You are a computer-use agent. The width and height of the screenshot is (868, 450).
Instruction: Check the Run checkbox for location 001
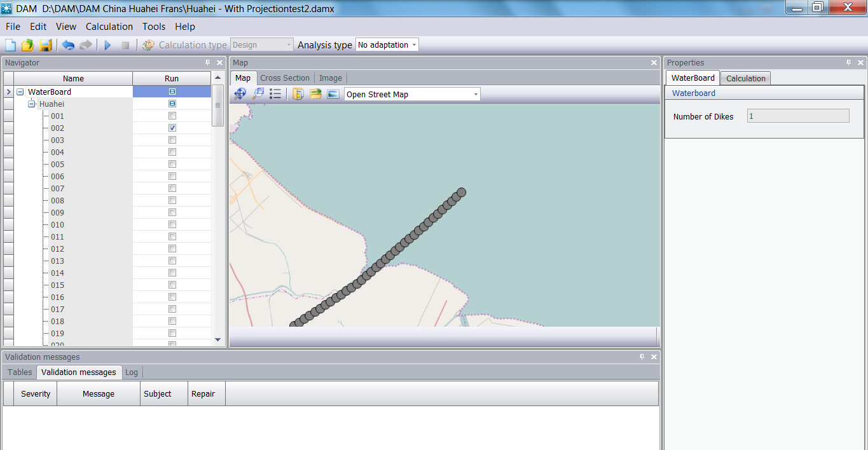point(172,116)
